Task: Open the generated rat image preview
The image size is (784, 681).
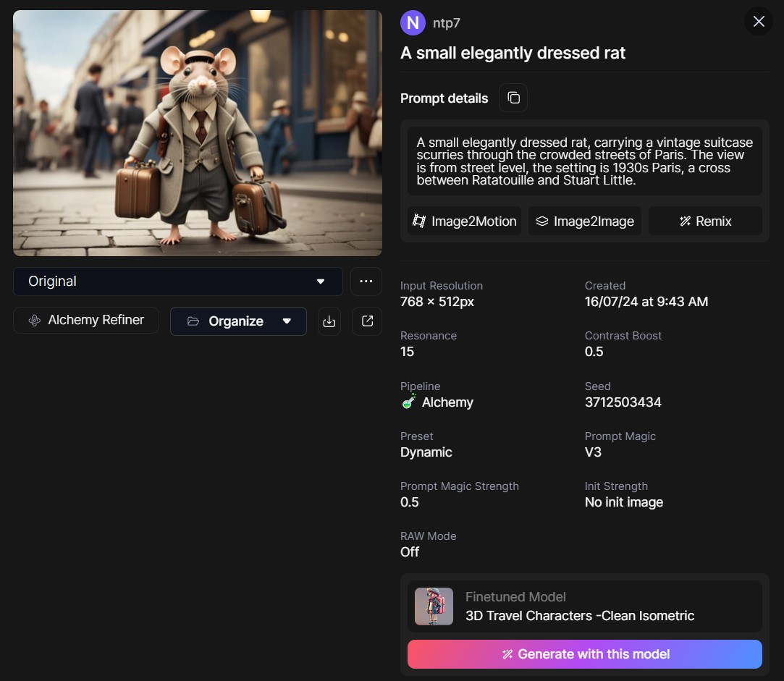Action: pos(198,133)
